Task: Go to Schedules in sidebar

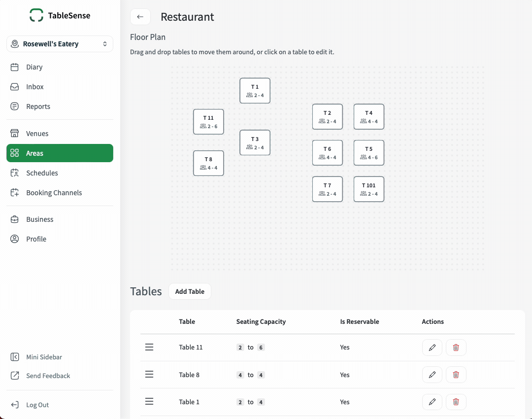Action: 42,173
